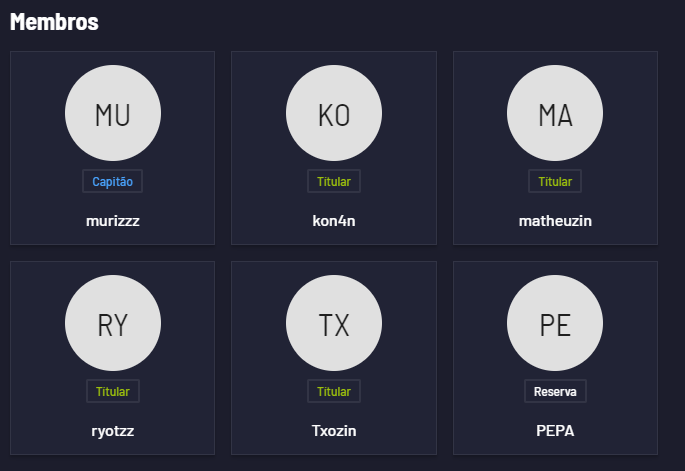Click the PE avatar circle
The image size is (685, 471).
555,324
